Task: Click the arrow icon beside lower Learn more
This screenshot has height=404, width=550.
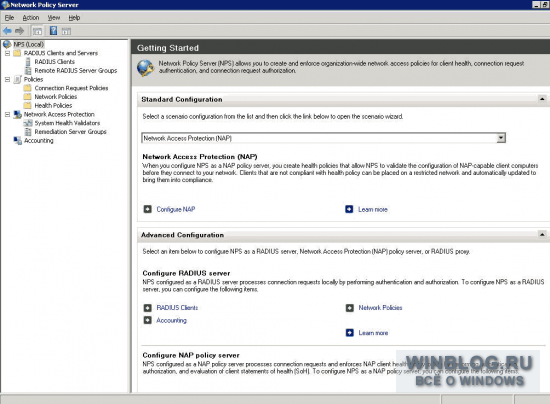Action: [350, 333]
